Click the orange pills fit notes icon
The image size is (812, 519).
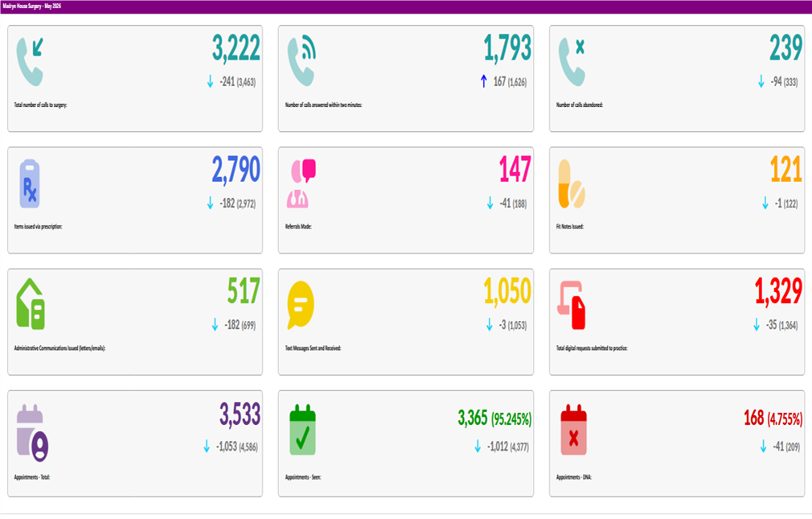point(572,184)
